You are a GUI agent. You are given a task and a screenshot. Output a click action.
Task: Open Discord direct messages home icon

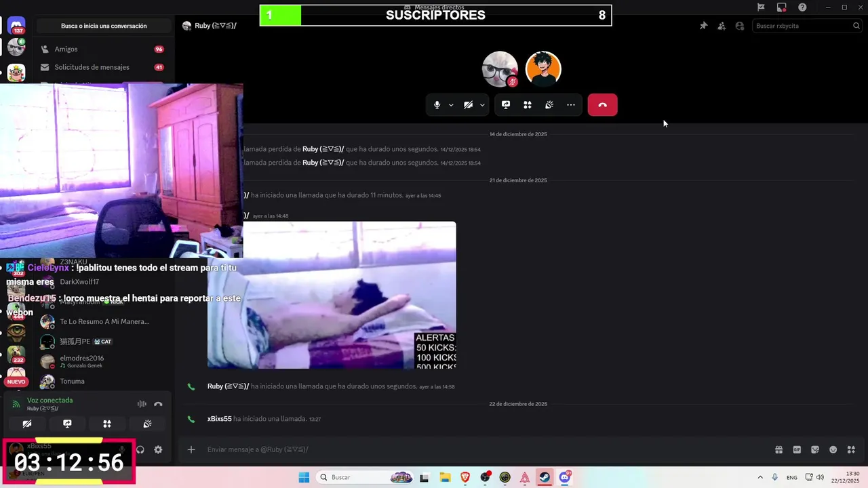16,26
